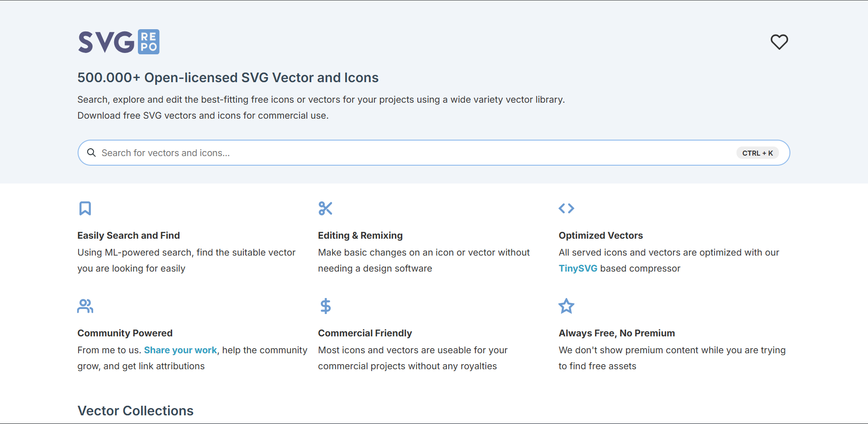Image resolution: width=868 pixels, height=424 pixels.
Task: Click the CTRL + K shortcut badge
Action: 758,152
